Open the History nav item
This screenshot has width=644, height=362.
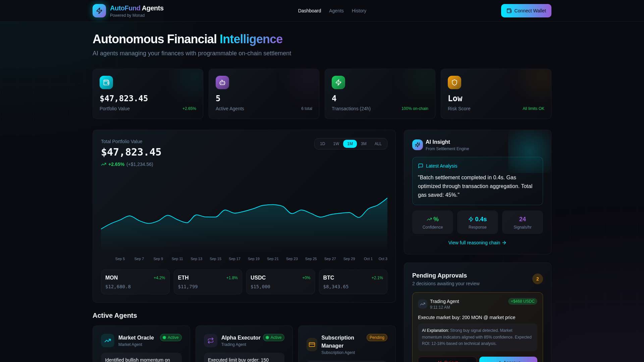(x=359, y=11)
